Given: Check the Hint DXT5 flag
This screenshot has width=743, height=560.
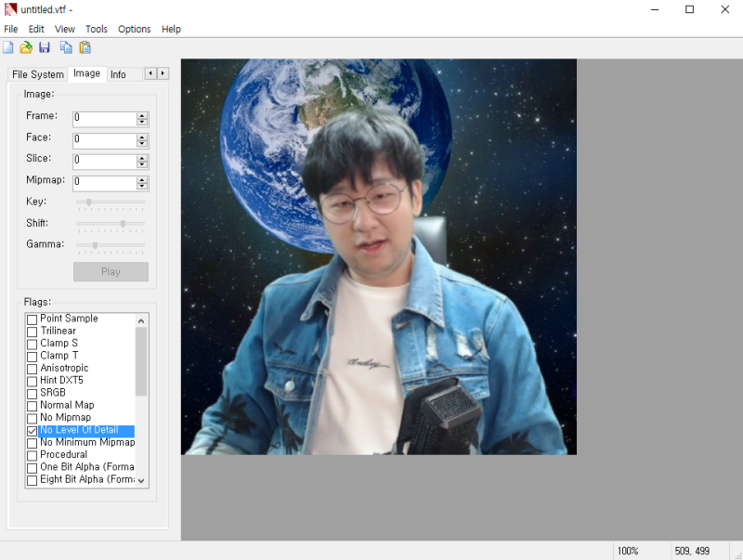Looking at the screenshot, I should coord(32,381).
